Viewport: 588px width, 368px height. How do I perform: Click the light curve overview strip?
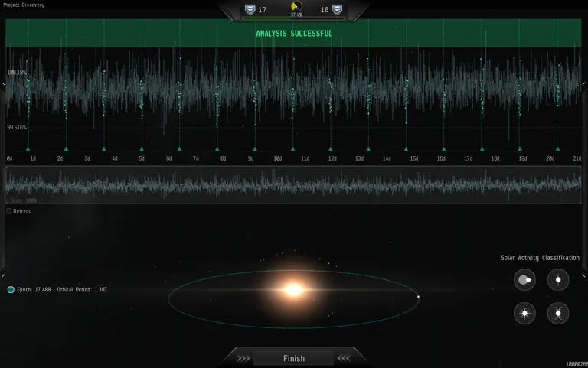click(293, 184)
